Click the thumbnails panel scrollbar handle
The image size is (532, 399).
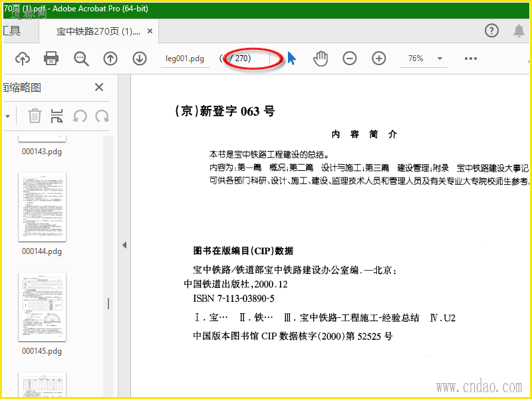[x=108, y=304]
